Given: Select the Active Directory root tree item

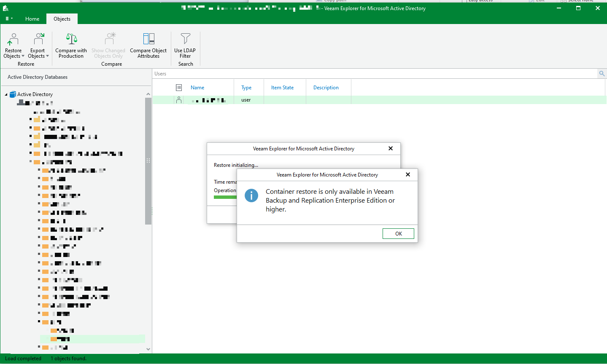Looking at the screenshot, I should [35, 94].
